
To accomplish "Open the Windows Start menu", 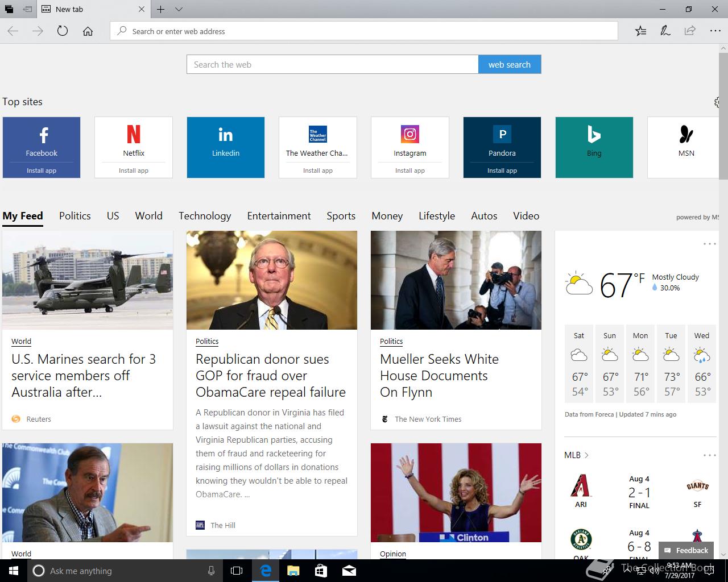I will click(x=14, y=571).
